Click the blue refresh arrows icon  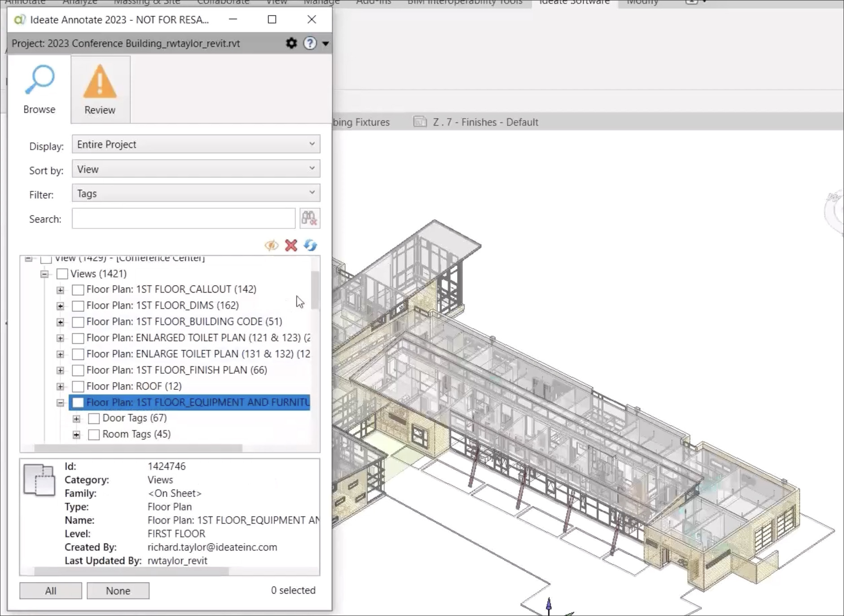pos(310,245)
